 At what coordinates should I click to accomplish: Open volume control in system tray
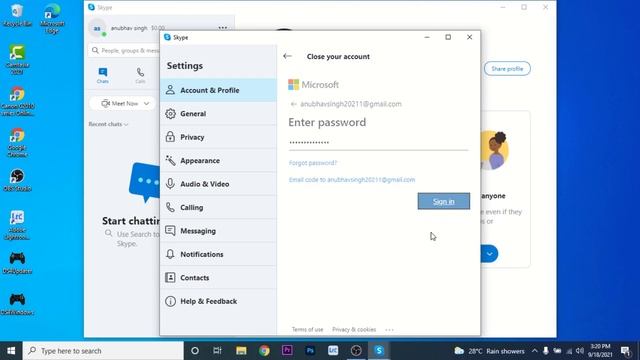pos(580,351)
